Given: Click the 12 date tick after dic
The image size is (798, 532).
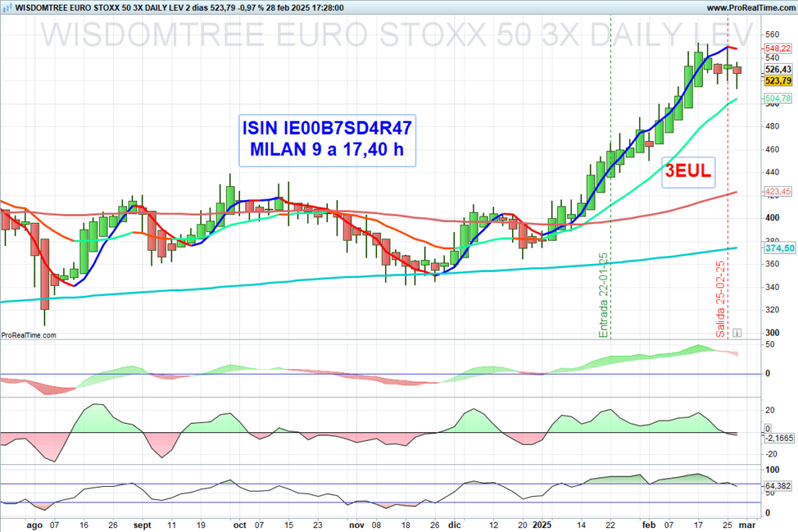Looking at the screenshot, I should [493, 526].
